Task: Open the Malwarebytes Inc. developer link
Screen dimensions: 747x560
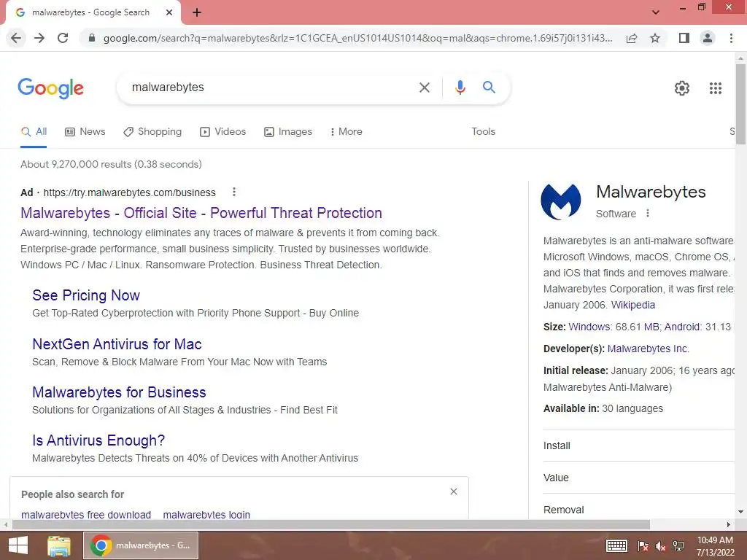Action: [648, 349]
